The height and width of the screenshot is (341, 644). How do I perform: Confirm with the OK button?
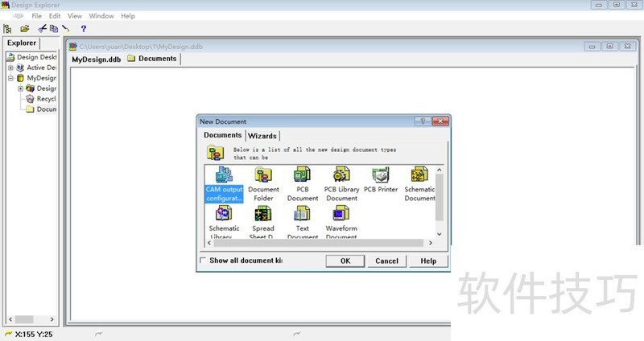click(x=345, y=261)
